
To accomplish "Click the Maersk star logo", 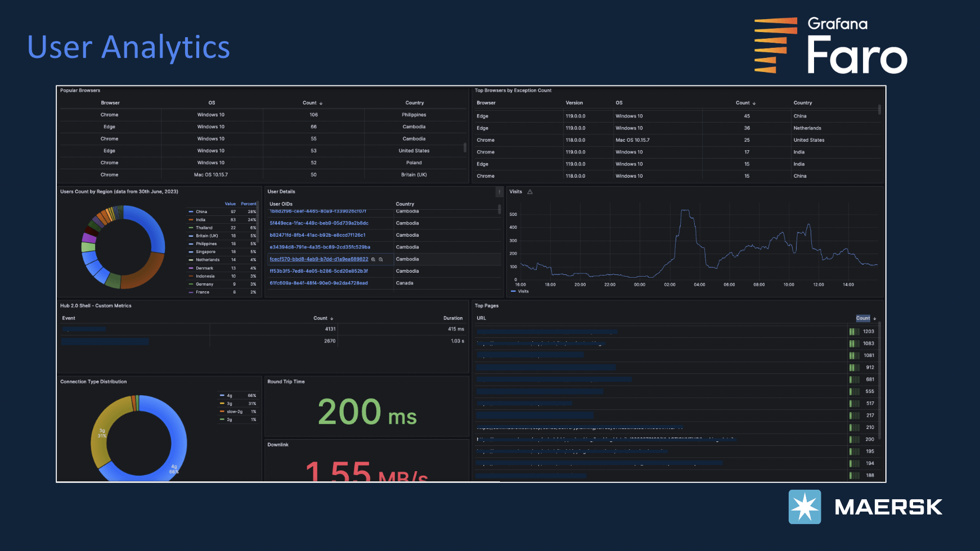I will pos(804,507).
